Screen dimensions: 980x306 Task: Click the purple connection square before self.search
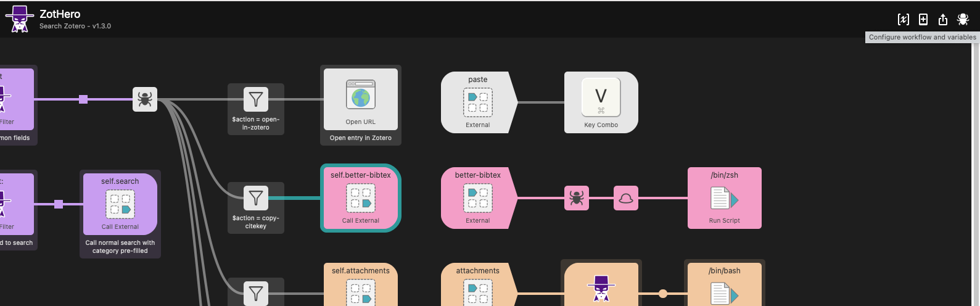pyautogui.click(x=59, y=204)
